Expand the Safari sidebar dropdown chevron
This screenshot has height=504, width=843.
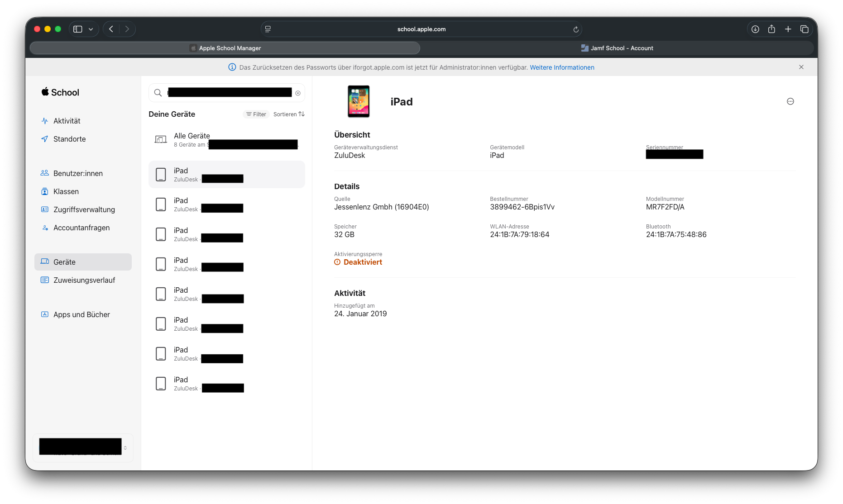91,29
